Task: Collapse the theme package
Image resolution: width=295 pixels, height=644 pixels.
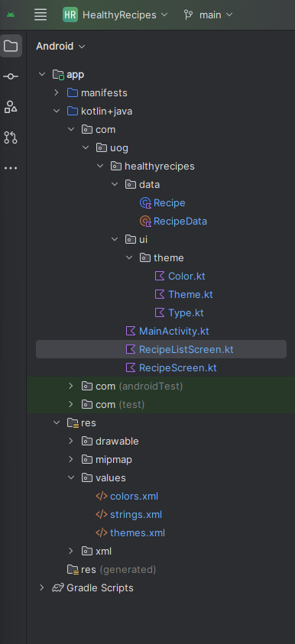Action: 129,257
